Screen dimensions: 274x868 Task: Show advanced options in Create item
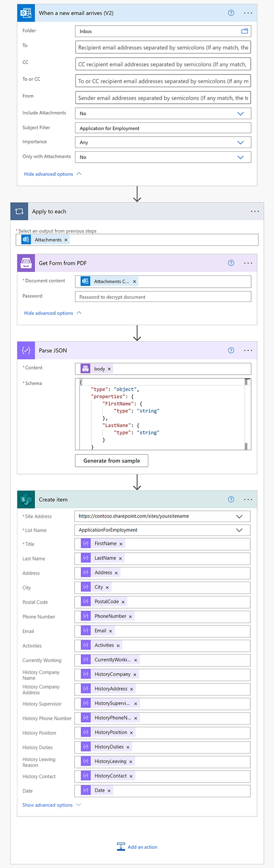tap(52, 805)
